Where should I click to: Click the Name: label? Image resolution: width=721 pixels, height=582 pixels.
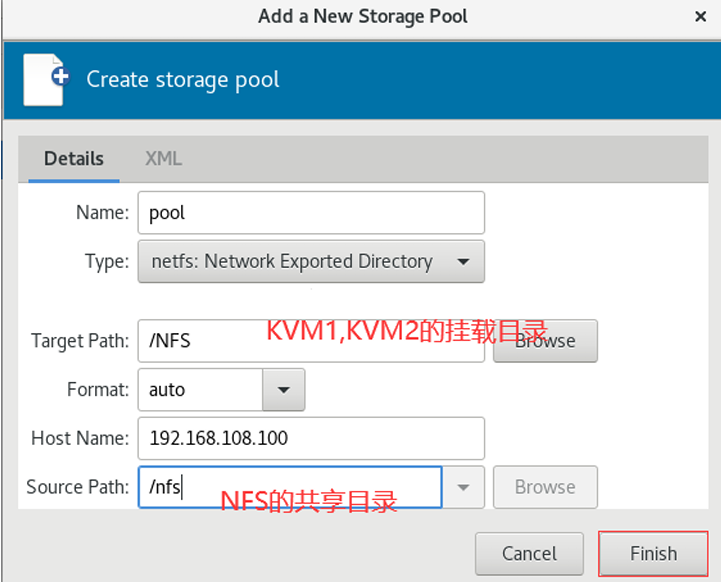click(x=103, y=213)
